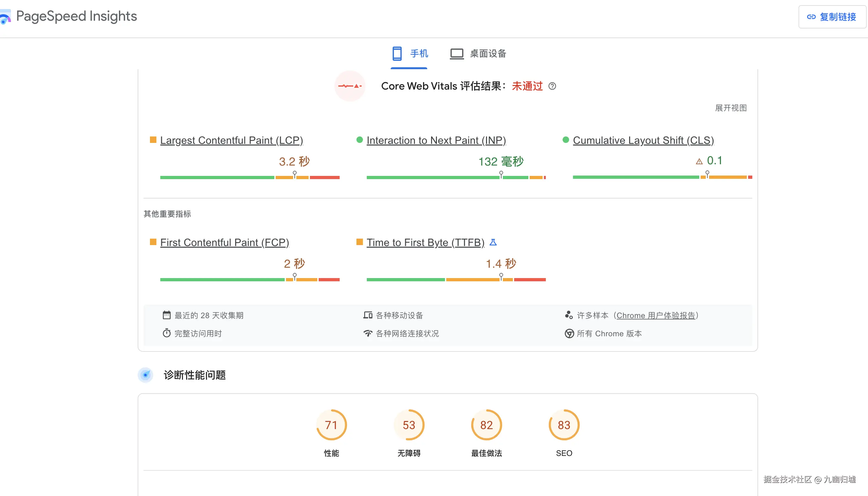Click the experimental flask icon next to TTFB
This screenshot has width=868, height=496.
493,242
